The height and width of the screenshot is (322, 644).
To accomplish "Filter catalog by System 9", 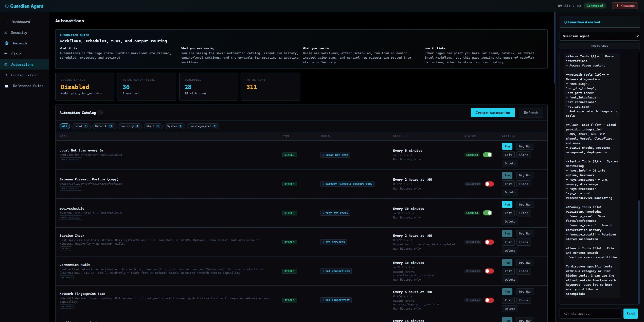I will coord(175,126).
